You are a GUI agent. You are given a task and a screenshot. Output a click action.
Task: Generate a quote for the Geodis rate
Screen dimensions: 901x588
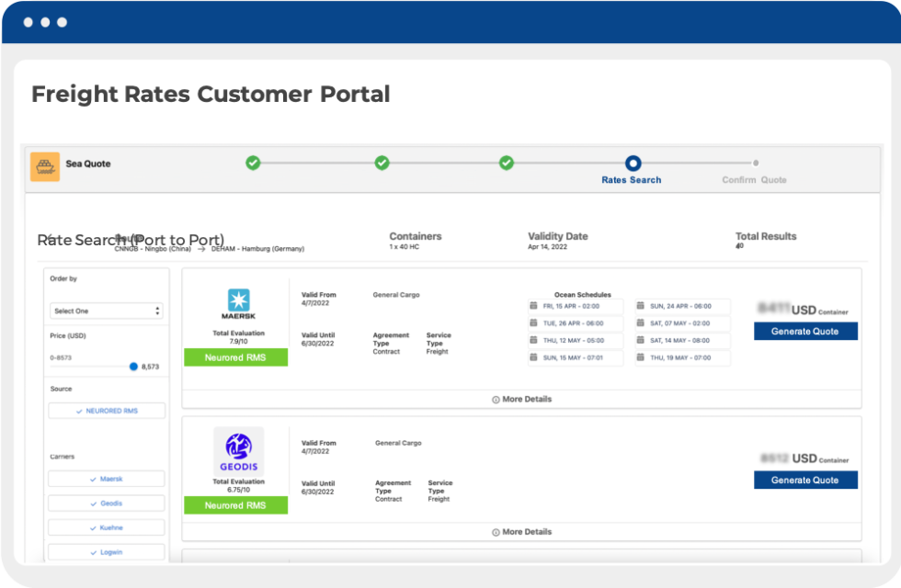point(805,480)
